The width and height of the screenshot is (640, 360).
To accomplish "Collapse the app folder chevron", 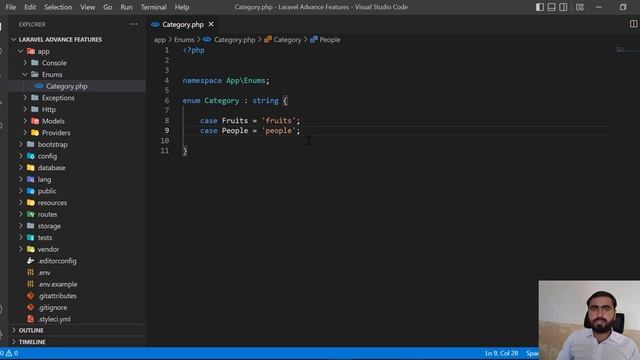I will (20, 51).
